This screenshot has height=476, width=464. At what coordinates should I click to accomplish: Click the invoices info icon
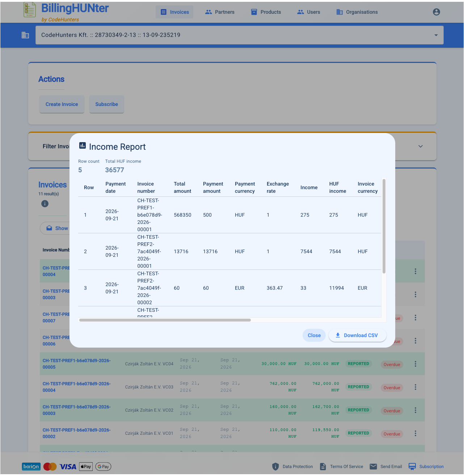point(45,204)
